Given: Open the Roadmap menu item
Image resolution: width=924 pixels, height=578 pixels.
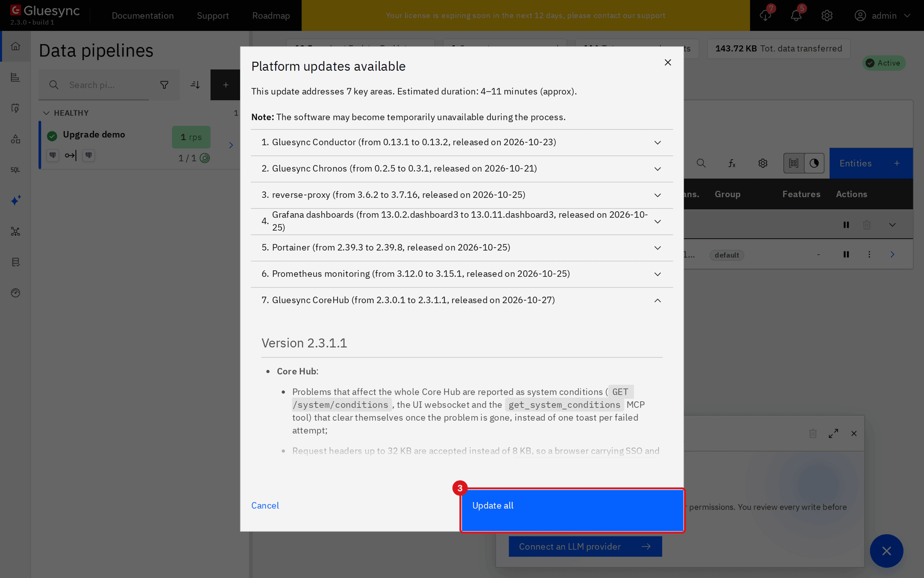Looking at the screenshot, I should (x=271, y=15).
